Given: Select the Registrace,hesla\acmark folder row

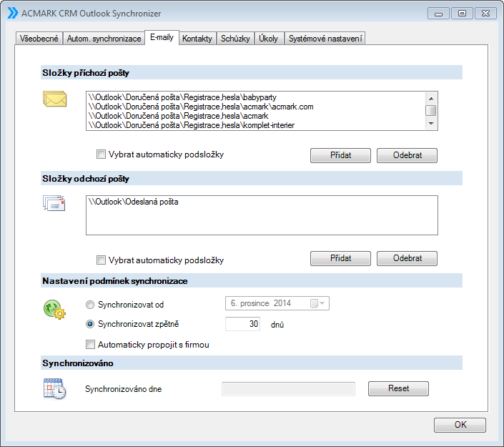Looking at the screenshot, I should click(x=256, y=116).
